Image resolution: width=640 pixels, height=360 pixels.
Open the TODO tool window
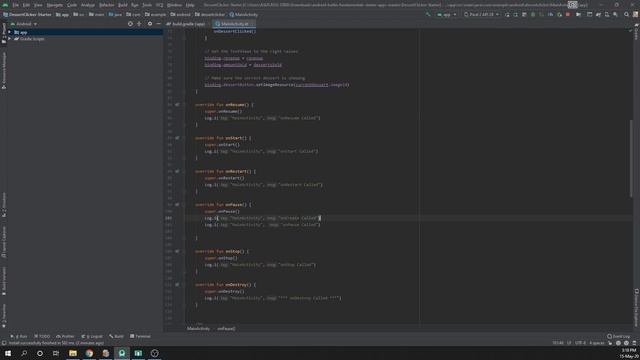pyautogui.click(x=42, y=336)
